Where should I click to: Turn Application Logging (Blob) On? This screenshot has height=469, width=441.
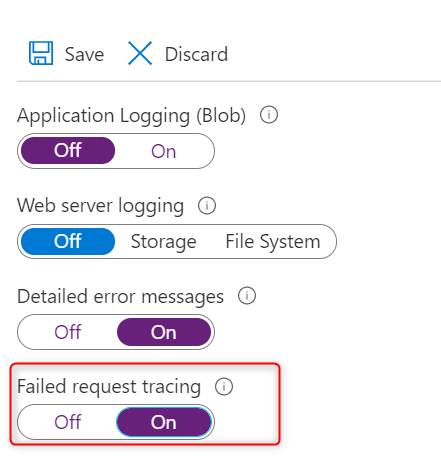pos(163,151)
